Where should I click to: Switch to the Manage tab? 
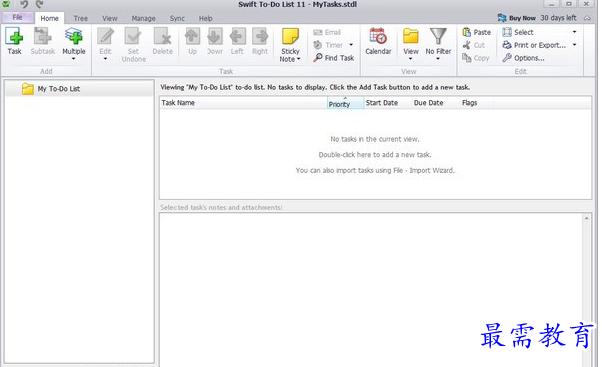click(x=144, y=18)
